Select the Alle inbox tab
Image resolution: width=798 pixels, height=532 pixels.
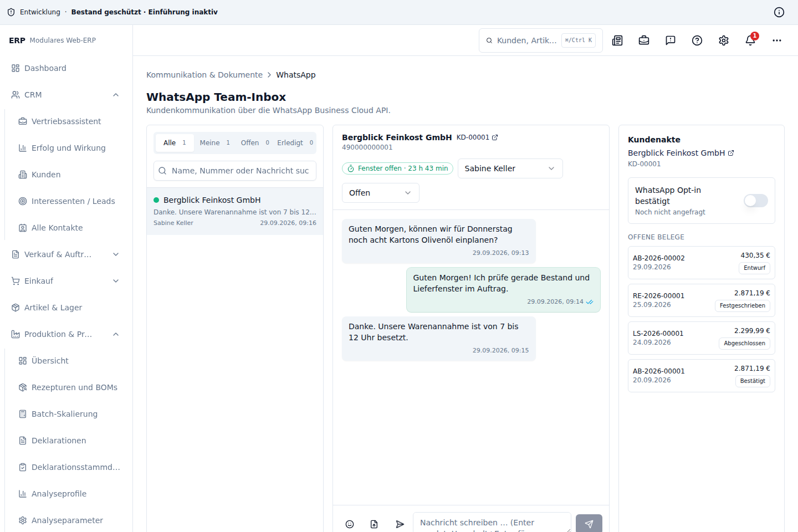pyautogui.click(x=175, y=143)
